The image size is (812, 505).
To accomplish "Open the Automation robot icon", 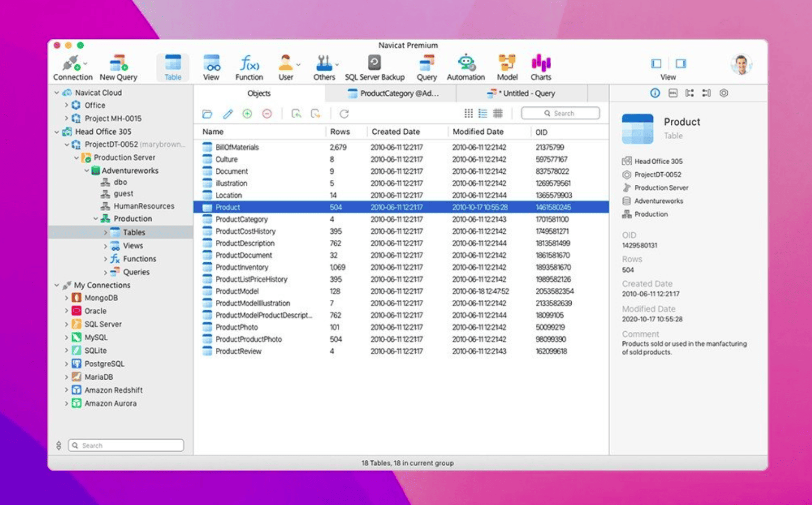I will coord(466,63).
